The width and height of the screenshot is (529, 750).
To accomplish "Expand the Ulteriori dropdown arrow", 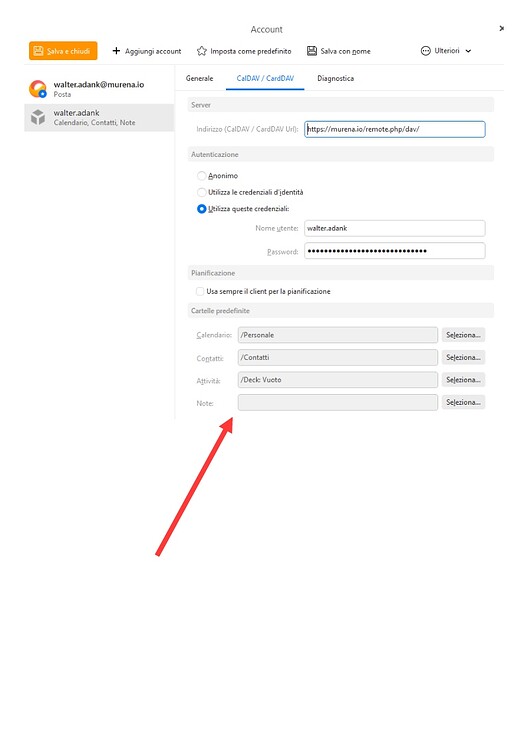I will (x=468, y=51).
